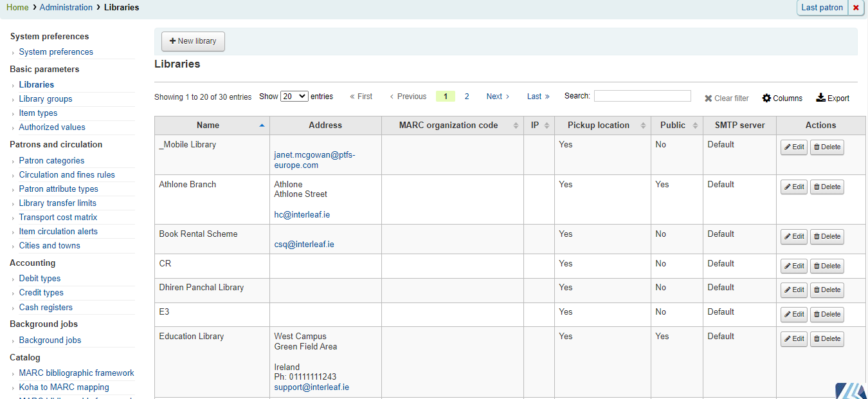The image size is (868, 399).
Task: Open Circulation and fines rules
Action: [x=67, y=175]
